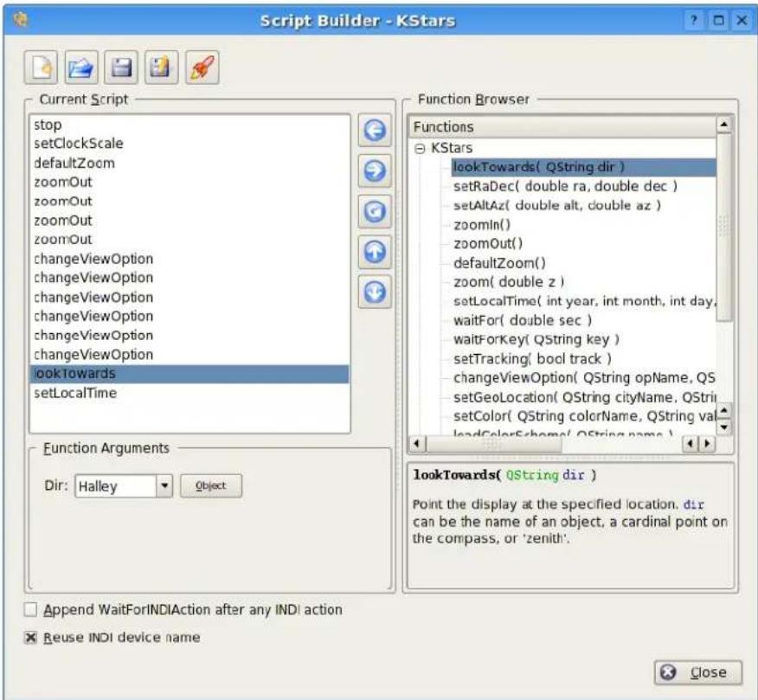Save the script with the floppy disk icon
This screenshot has height=700, width=758.
(121, 67)
